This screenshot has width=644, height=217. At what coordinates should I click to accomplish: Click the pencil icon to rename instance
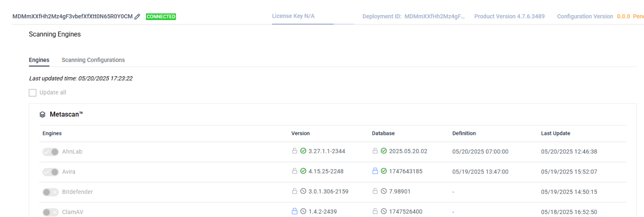137,16
